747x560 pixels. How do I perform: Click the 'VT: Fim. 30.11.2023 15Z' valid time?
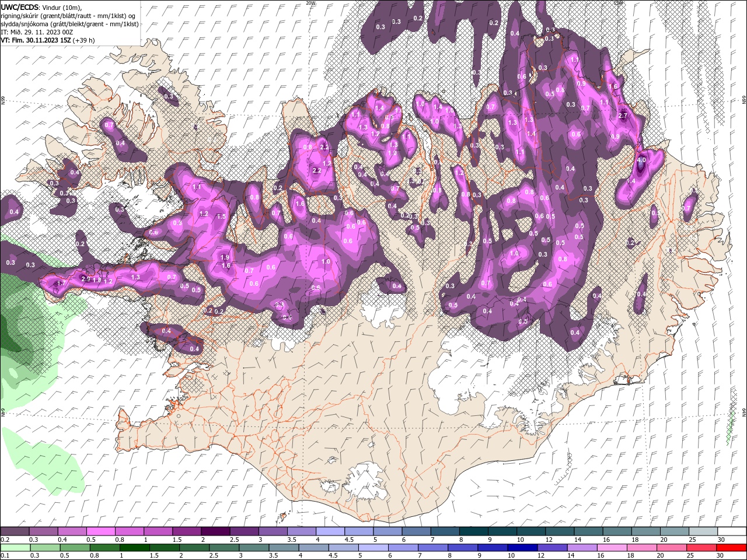(x=36, y=40)
